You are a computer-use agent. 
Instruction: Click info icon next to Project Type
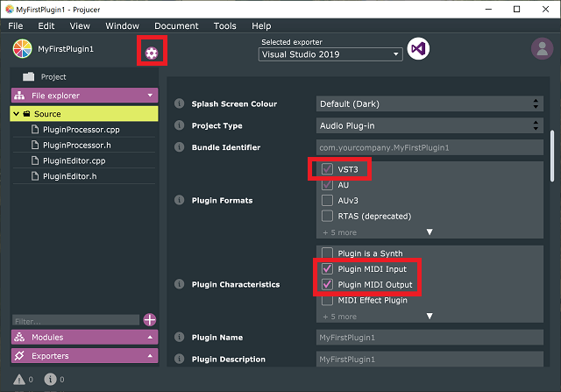click(179, 125)
